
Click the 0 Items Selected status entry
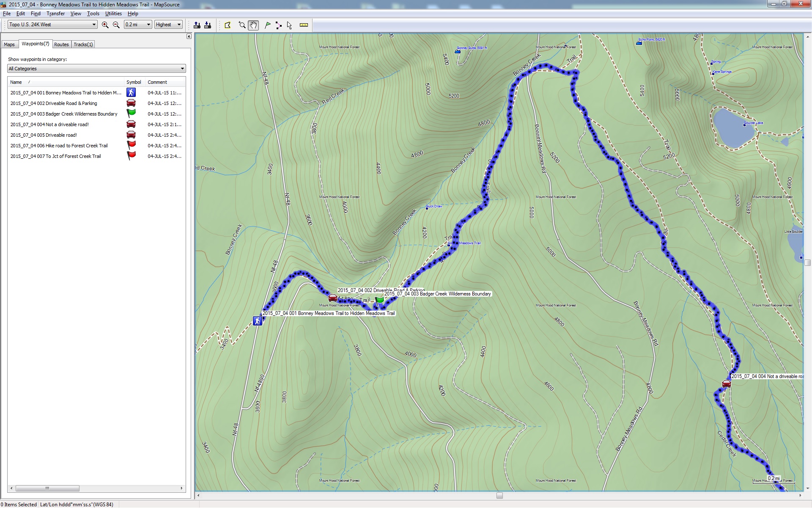[x=19, y=505]
